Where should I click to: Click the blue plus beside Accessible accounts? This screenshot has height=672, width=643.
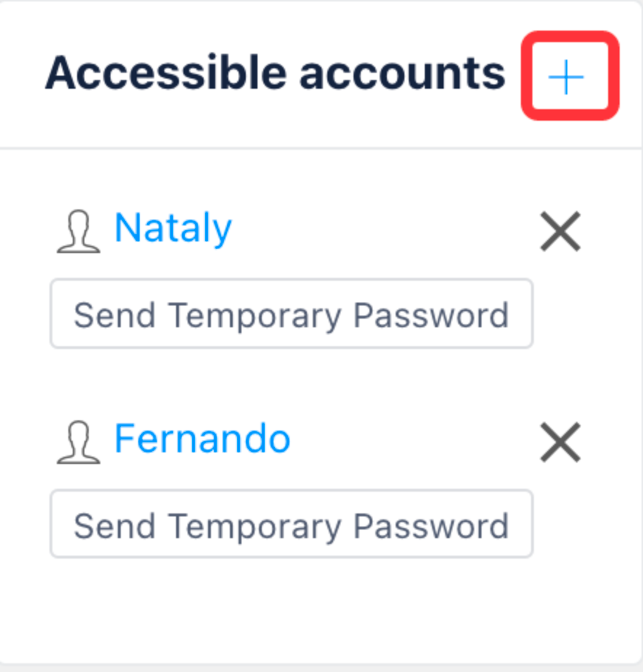coord(566,76)
